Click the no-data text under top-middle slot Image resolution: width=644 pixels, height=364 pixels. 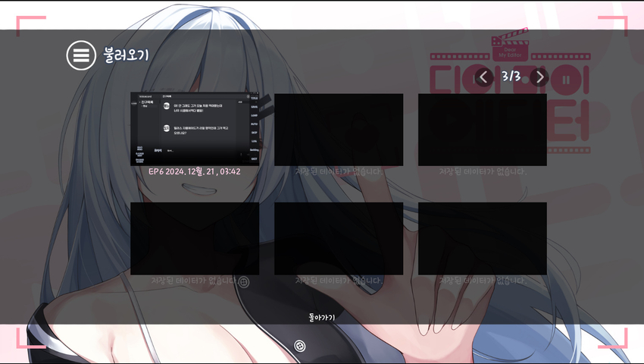coord(339,171)
